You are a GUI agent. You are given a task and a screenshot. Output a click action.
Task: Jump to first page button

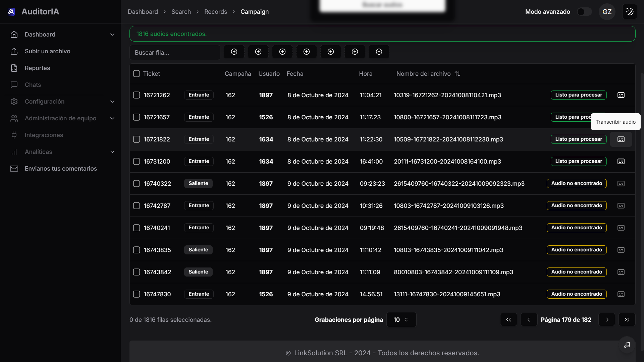(508, 320)
